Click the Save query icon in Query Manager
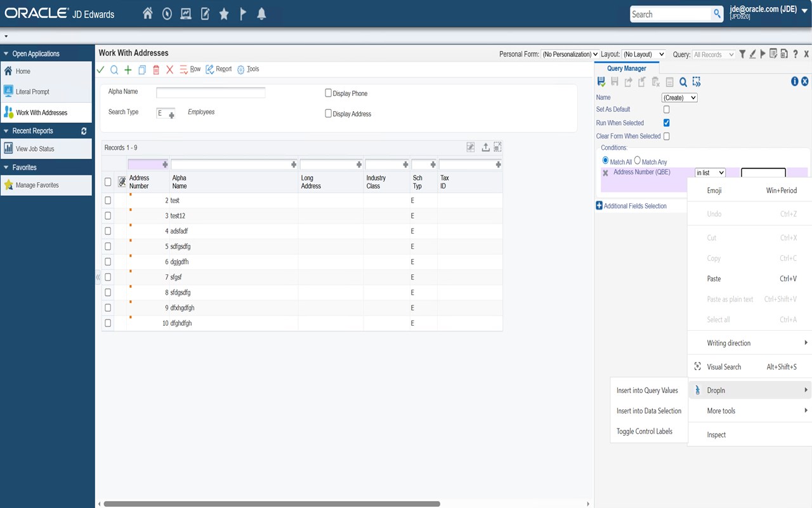812x508 pixels. click(x=601, y=82)
